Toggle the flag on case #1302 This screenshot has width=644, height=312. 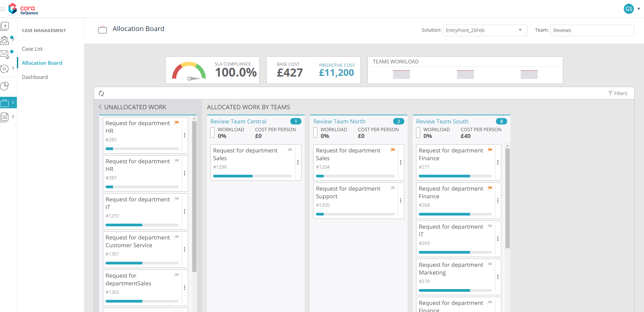pyautogui.click(x=177, y=275)
